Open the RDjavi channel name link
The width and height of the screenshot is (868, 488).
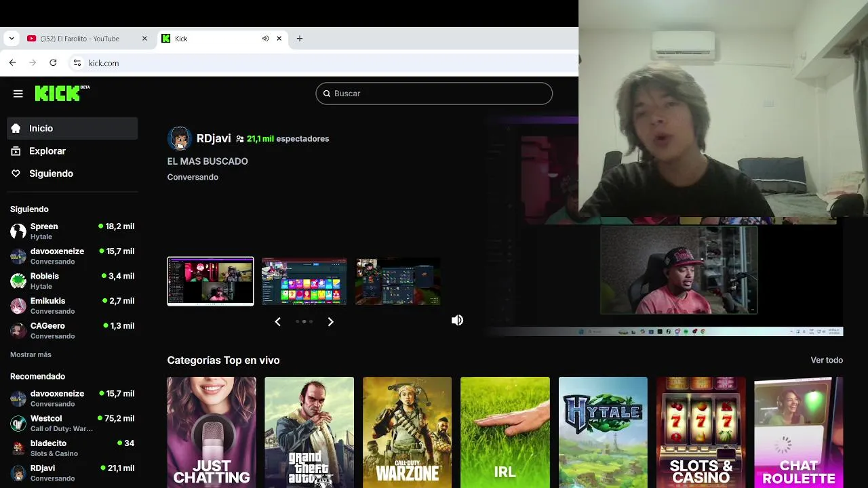[x=214, y=138]
